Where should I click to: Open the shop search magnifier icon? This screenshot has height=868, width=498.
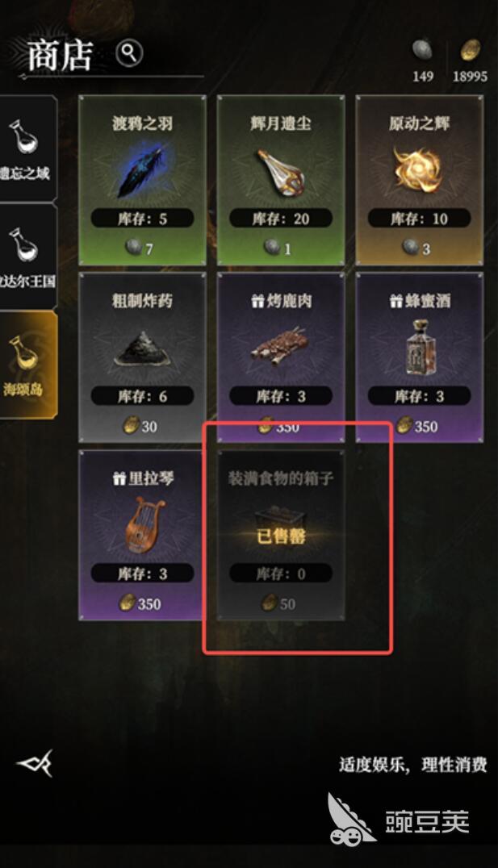[129, 54]
